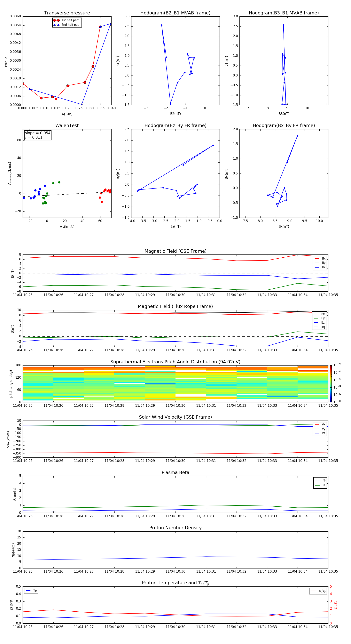Click the green β legend entry in Plasma Beta
This screenshot has width=351, height=644.
click(x=320, y=485)
